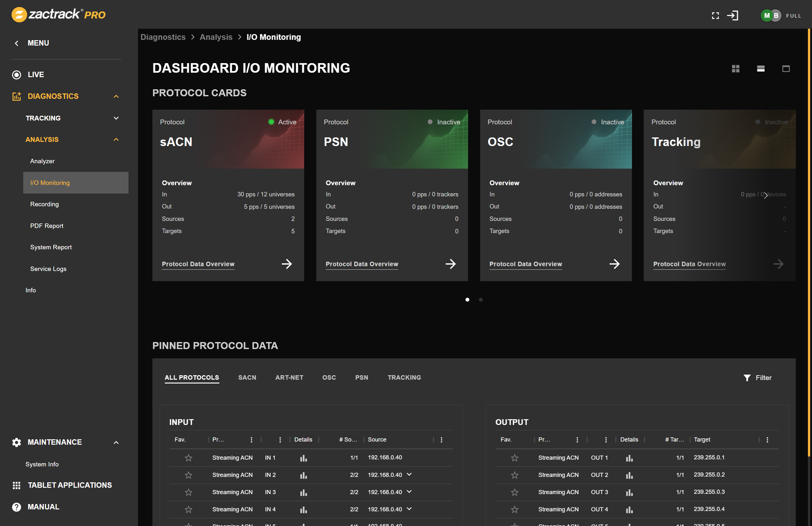Collapse the Analysis section in the sidebar

click(x=116, y=140)
